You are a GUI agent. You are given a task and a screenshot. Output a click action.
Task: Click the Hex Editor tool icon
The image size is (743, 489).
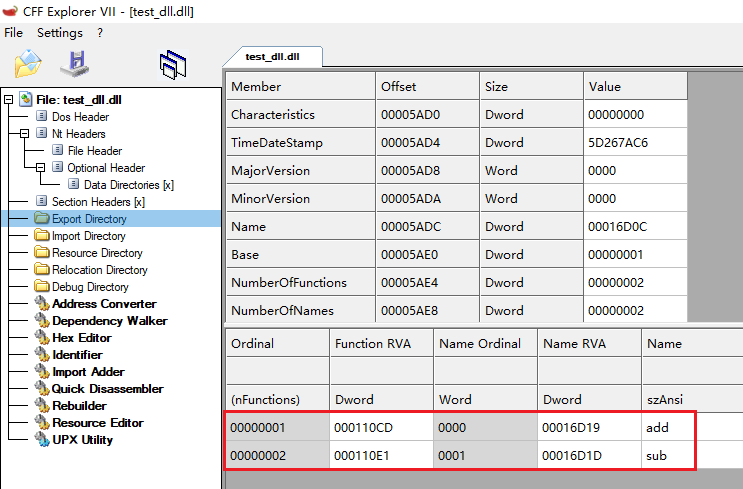coord(42,338)
